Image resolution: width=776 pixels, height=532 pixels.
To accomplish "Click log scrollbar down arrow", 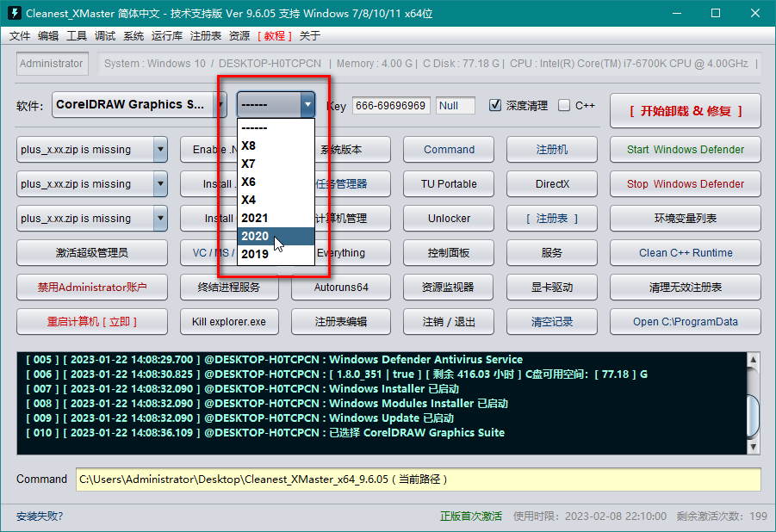I will [754, 447].
